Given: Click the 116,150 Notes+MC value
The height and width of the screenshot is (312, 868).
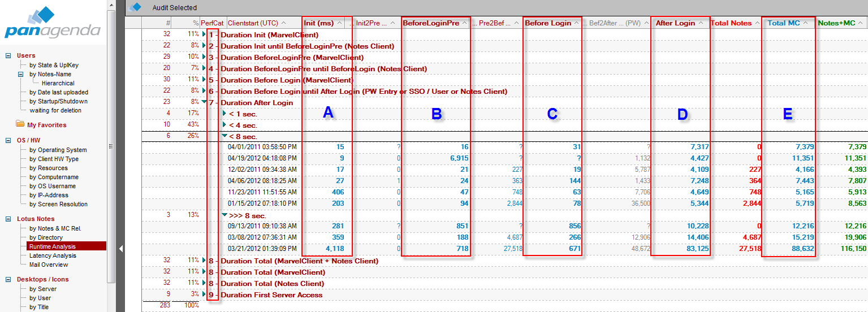Looking at the screenshot, I should [853, 249].
